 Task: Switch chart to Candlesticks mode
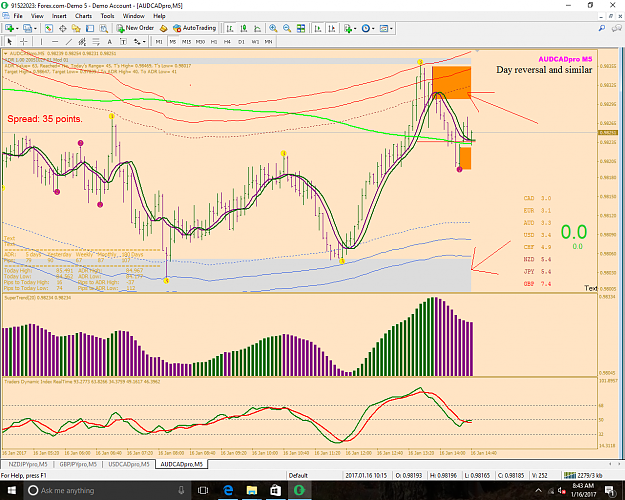click(x=244, y=28)
